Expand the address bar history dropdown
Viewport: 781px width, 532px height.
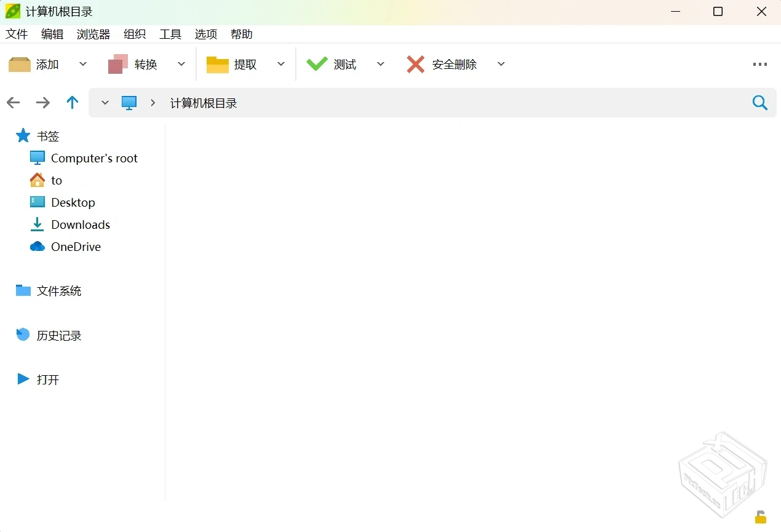105,103
